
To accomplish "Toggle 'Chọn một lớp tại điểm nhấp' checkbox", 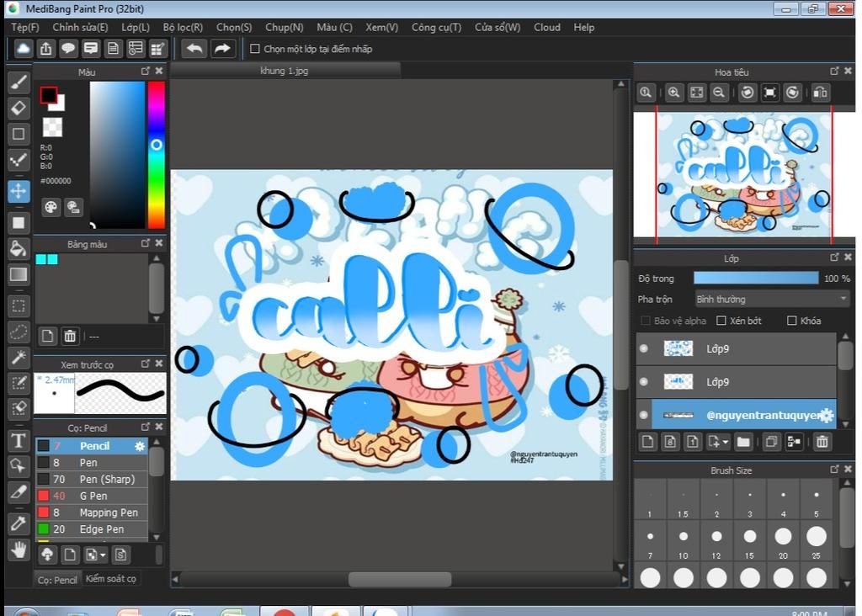I will (x=254, y=49).
